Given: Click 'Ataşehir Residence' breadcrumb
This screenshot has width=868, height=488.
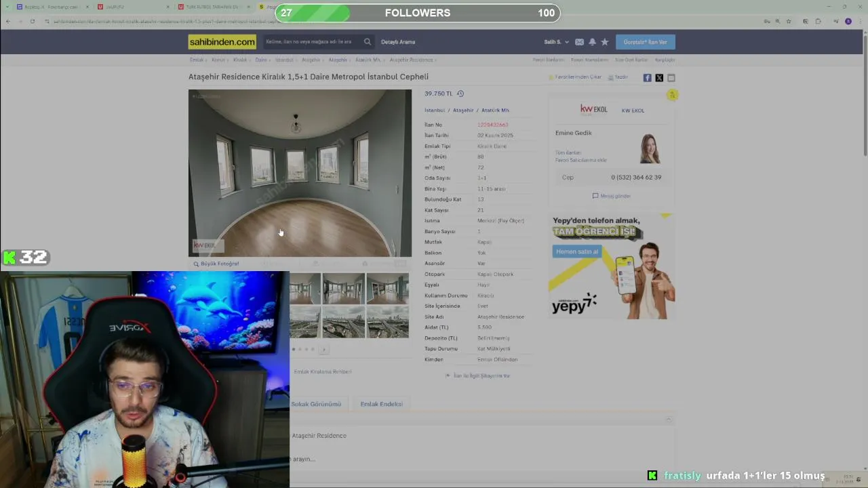Looking at the screenshot, I should (412, 60).
